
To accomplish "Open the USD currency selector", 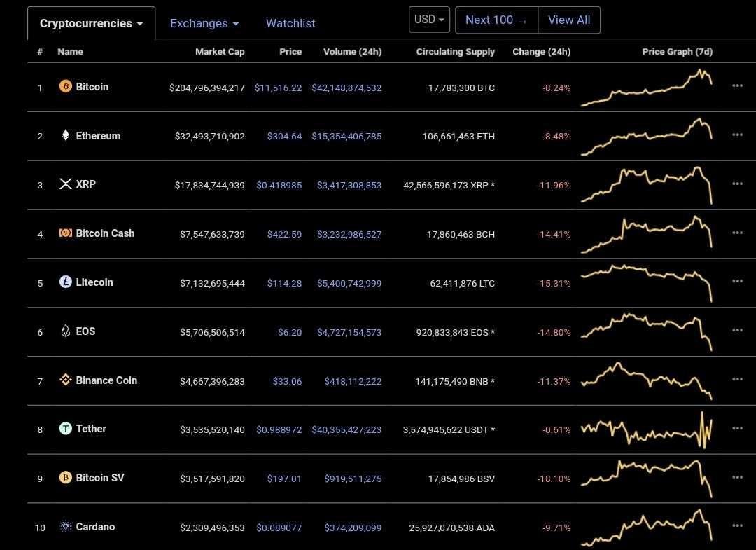I will pos(429,20).
